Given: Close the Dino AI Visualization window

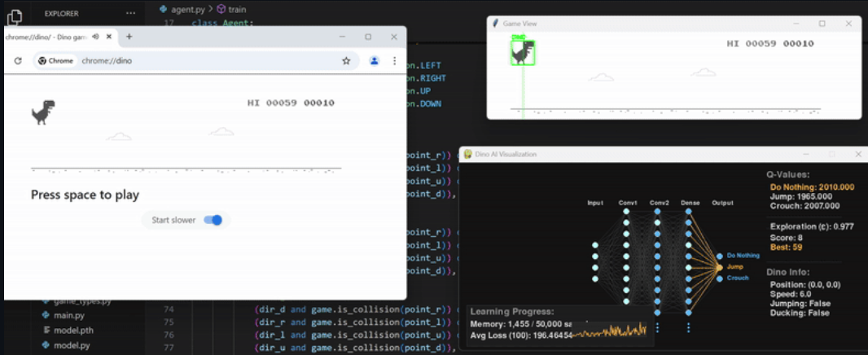Looking at the screenshot, I should (858, 154).
